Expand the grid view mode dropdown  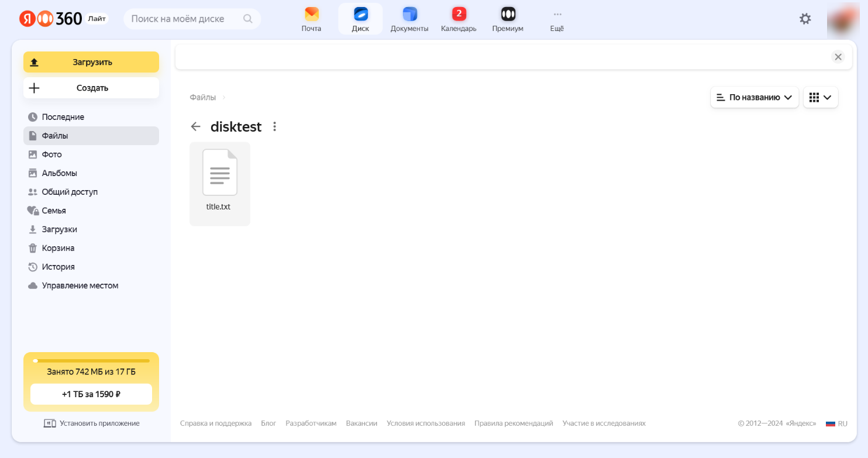[820, 98]
